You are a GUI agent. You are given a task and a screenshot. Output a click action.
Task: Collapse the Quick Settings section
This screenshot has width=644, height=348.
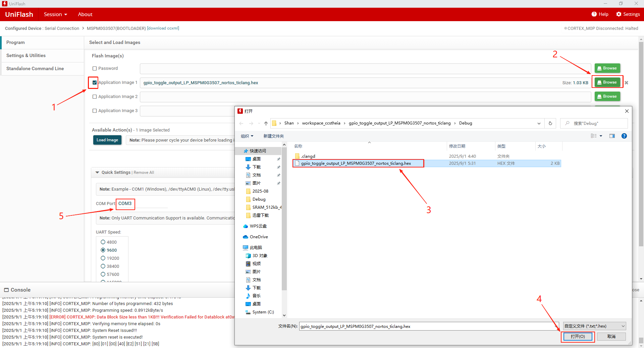97,172
